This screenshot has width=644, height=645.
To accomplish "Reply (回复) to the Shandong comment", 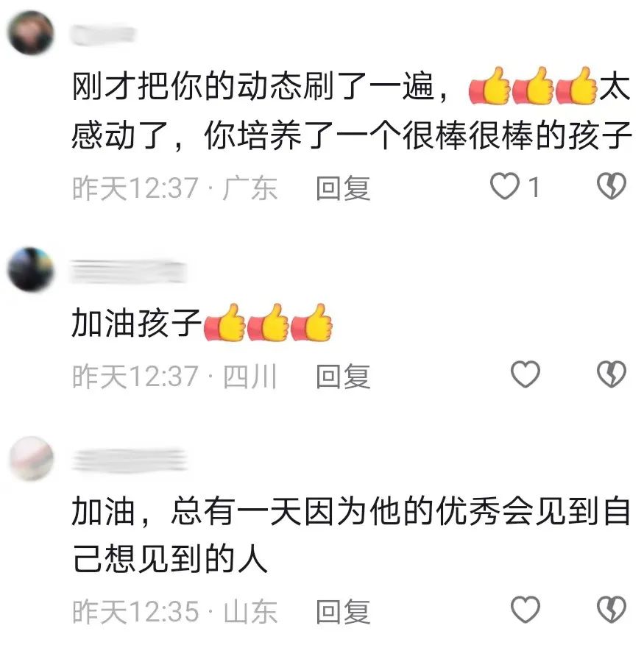I will (343, 611).
